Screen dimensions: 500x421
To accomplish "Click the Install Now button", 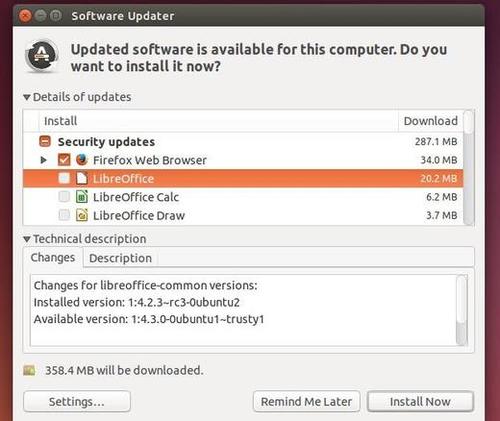I will pyautogui.click(x=420, y=402).
